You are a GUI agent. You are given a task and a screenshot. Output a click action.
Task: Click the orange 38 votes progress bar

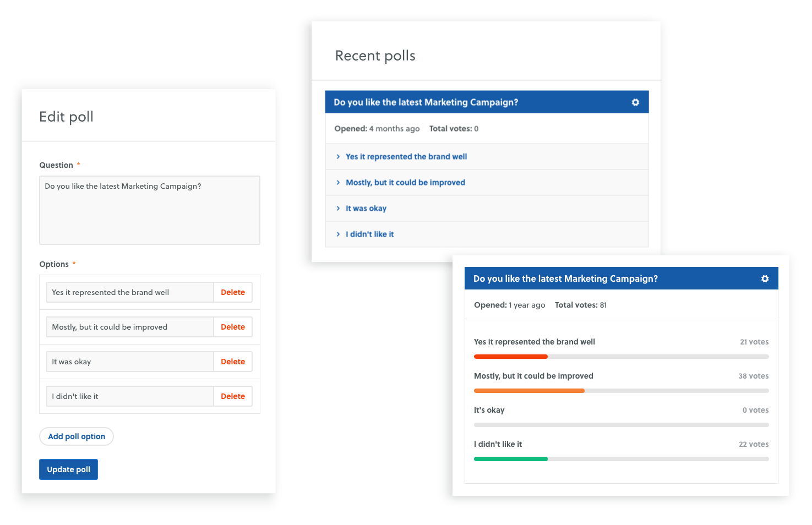(529, 391)
